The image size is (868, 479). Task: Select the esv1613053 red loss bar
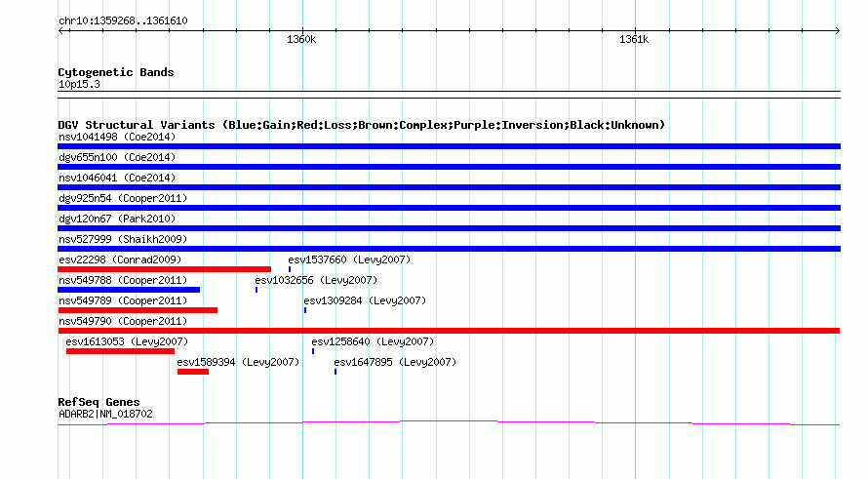[120, 351]
